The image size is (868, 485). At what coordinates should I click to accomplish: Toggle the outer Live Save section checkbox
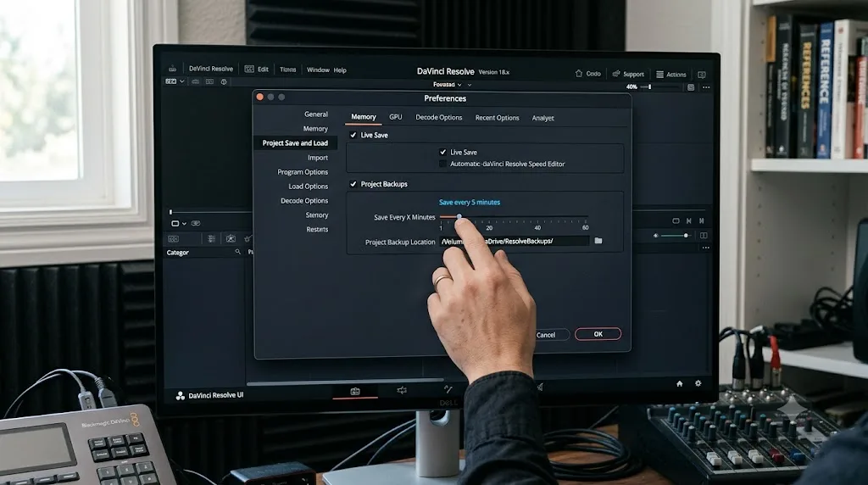coord(353,135)
